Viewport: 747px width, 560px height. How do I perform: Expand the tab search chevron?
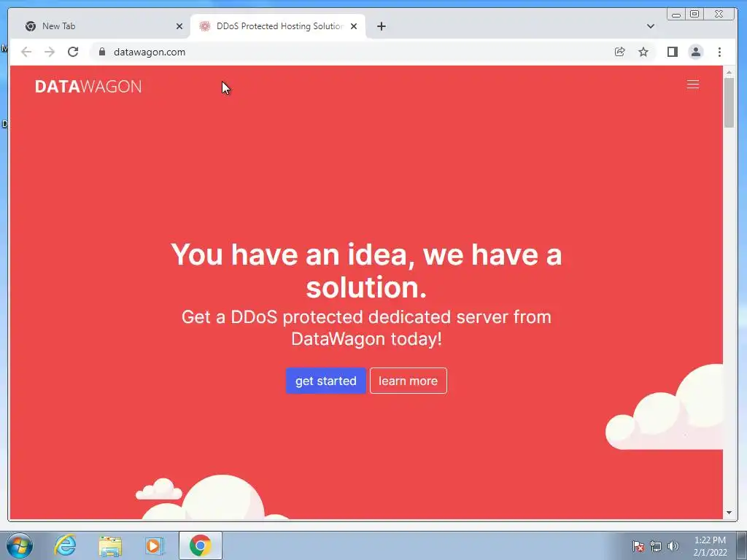[650, 26]
